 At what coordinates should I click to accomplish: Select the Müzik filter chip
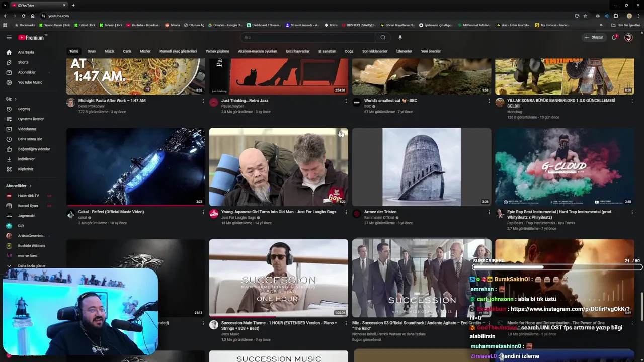pyautogui.click(x=109, y=51)
